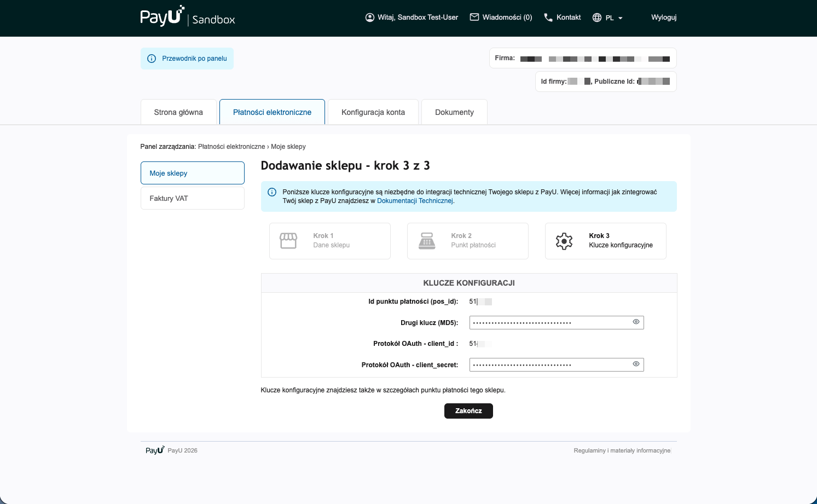Click the Krok 1 Dane sklepu step
The width and height of the screenshot is (817, 504).
330,241
